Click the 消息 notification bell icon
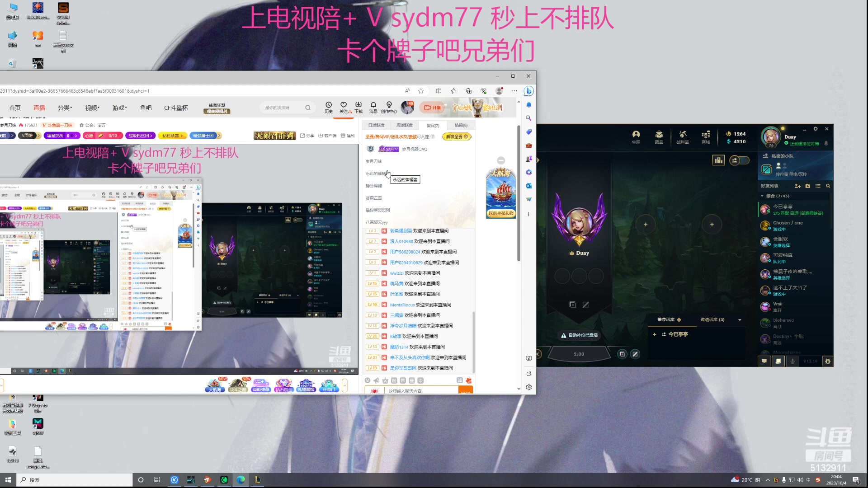The height and width of the screenshot is (488, 868). [x=373, y=107]
